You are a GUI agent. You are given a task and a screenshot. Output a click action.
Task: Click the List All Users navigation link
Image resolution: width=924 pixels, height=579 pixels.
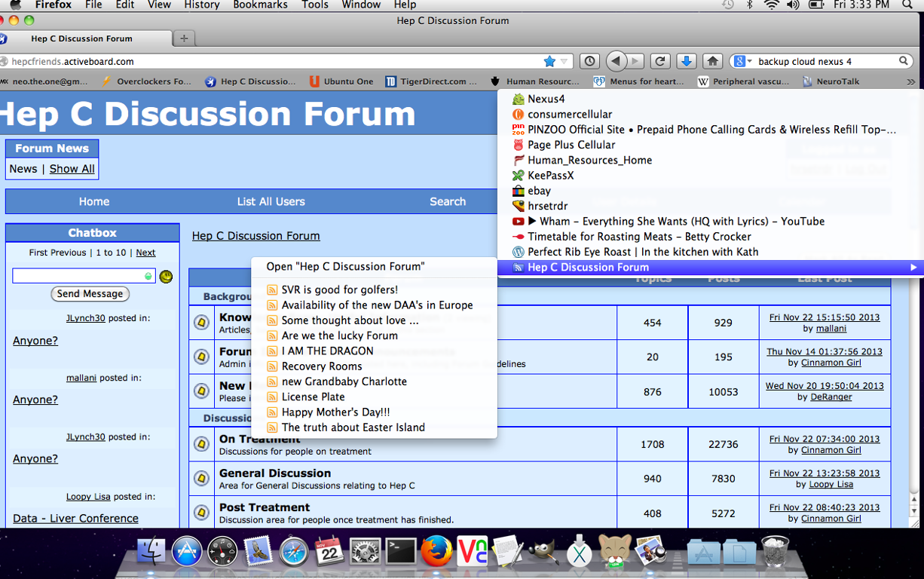coord(271,201)
